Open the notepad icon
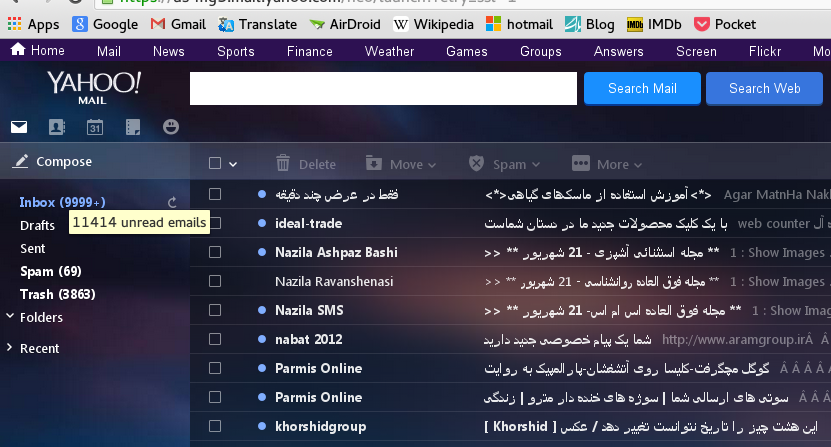This screenshot has height=447, width=831. (133, 127)
